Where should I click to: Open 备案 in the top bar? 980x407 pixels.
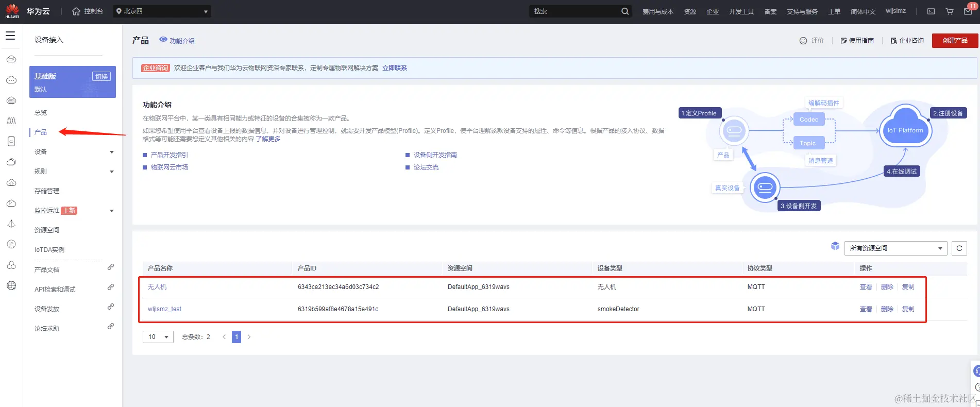pos(770,11)
